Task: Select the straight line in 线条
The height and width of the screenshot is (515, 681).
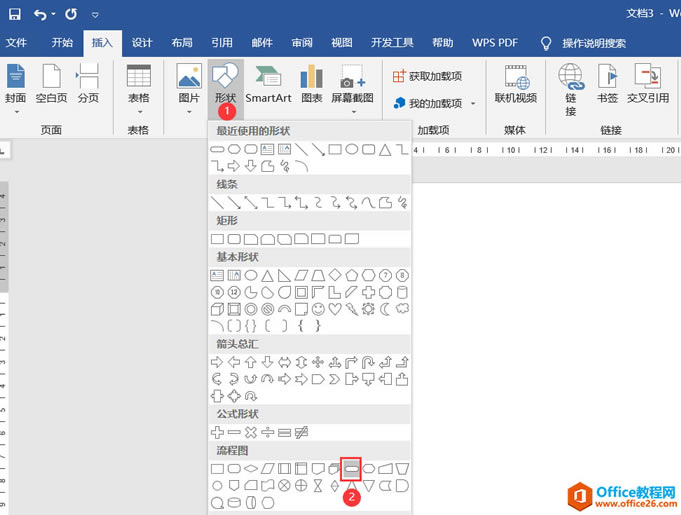Action: (217, 203)
